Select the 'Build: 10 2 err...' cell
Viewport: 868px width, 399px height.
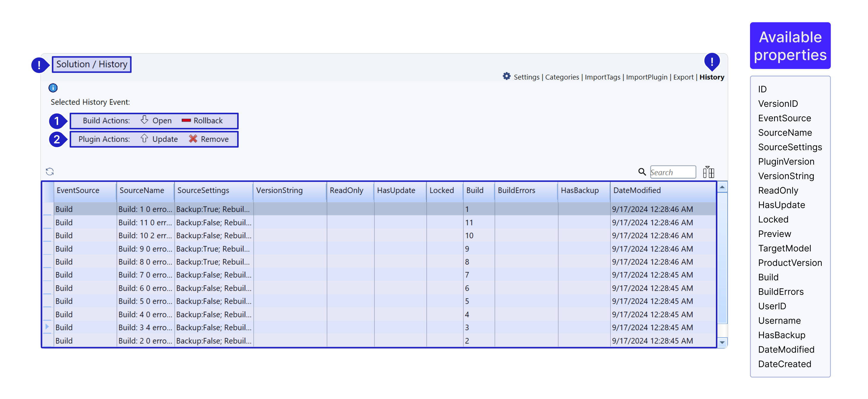[x=146, y=236]
